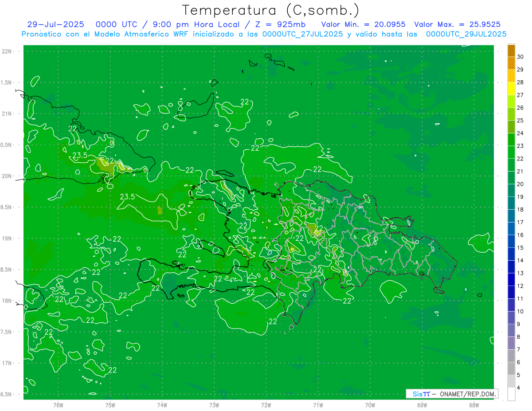Screen dimensions: 532x411
Task: Click the 70W longitude axis label
Action: tap(370, 405)
